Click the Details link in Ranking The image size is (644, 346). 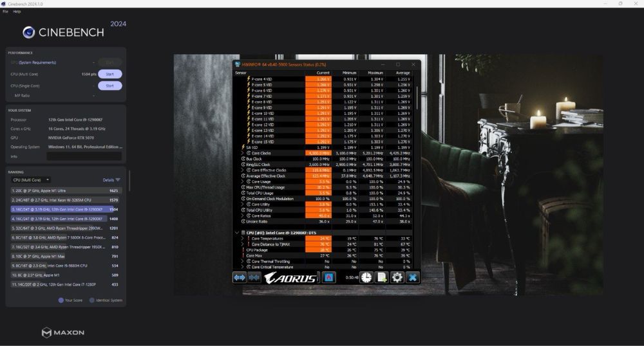108,180
